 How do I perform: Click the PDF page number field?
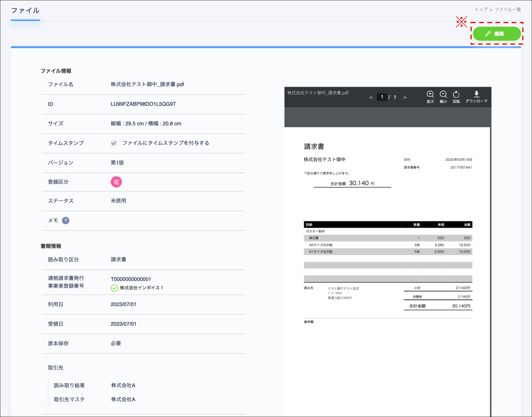[382, 97]
